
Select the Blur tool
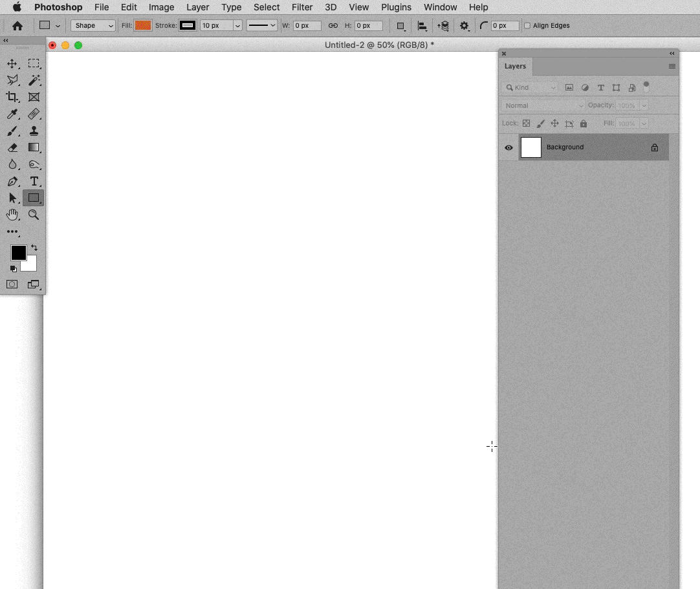coord(12,164)
